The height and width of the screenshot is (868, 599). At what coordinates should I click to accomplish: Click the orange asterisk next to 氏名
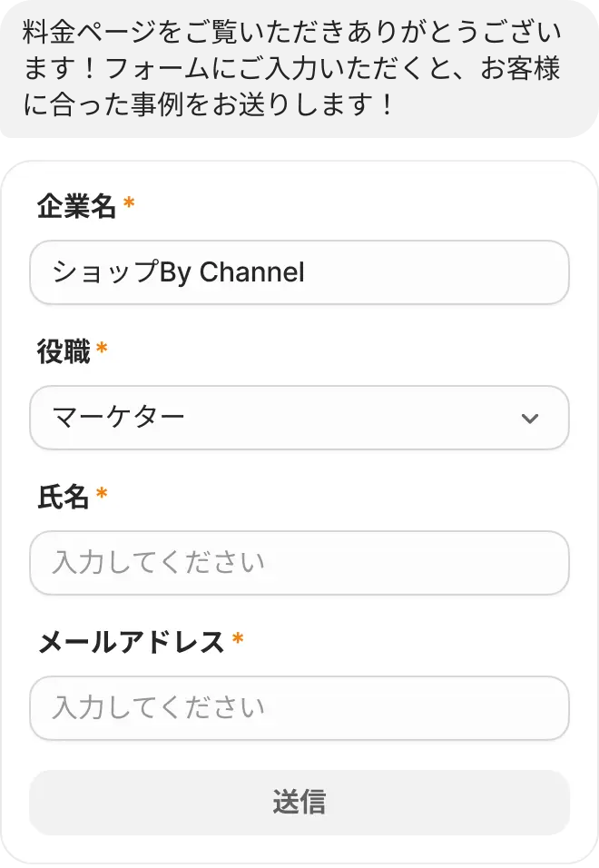click(x=102, y=495)
